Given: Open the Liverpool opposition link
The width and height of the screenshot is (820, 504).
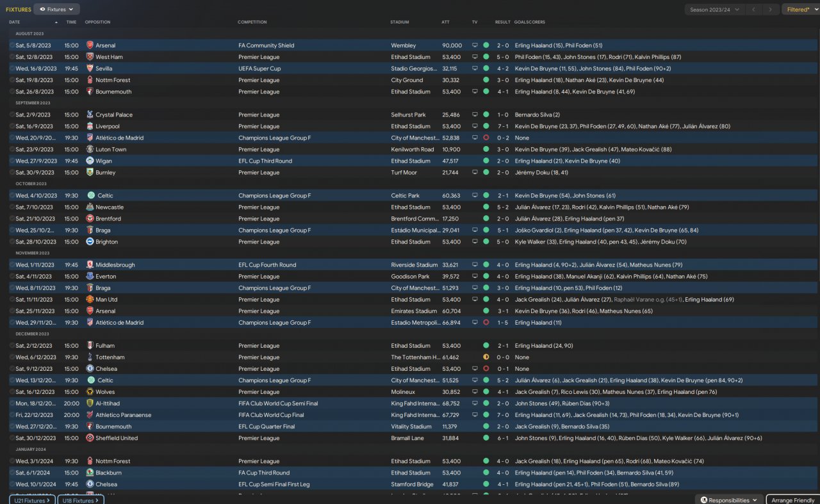Looking at the screenshot, I should (107, 126).
